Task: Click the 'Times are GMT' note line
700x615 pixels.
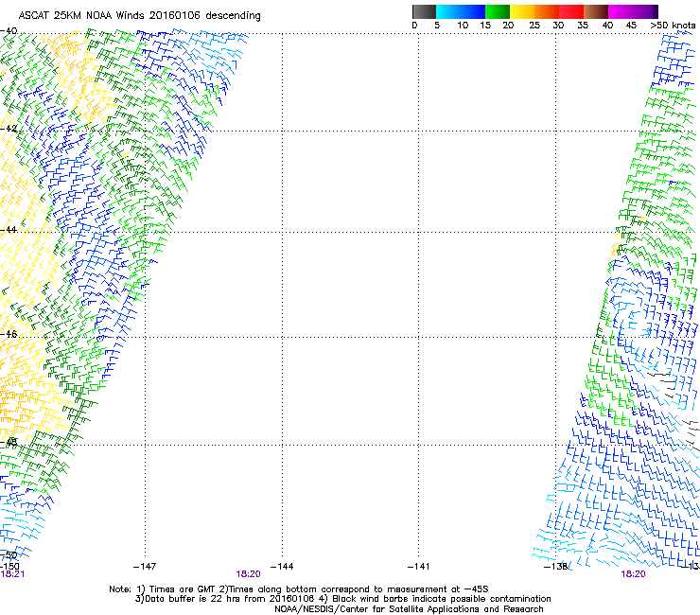Action: pos(299,589)
